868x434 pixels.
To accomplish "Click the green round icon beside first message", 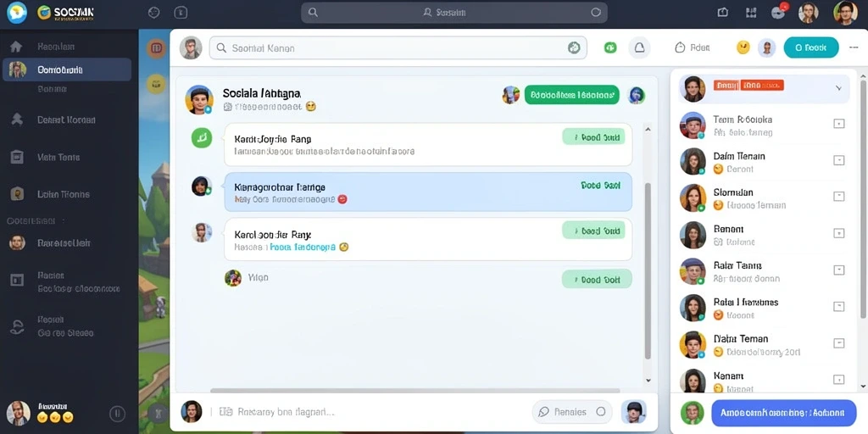I will tap(202, 137).
